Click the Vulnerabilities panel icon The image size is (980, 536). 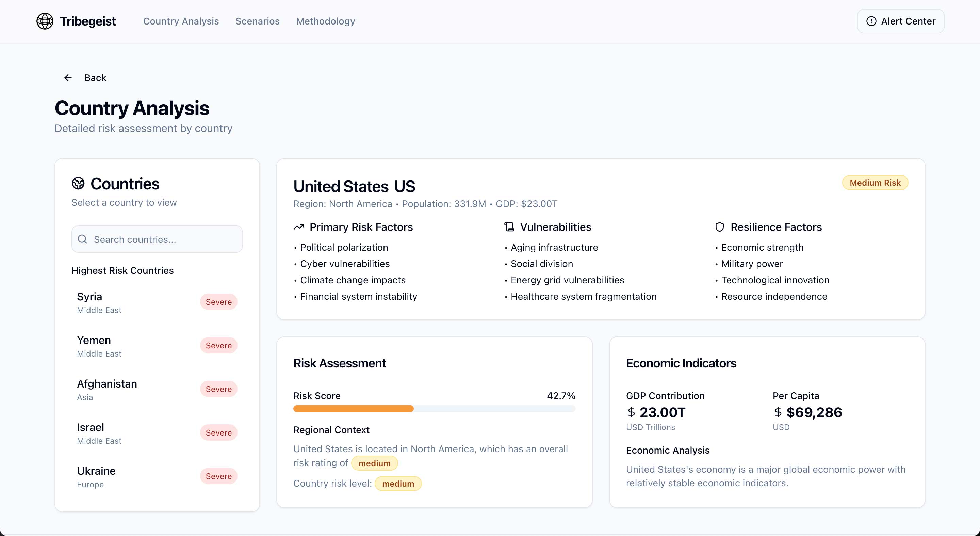click(x=509, y=226)
